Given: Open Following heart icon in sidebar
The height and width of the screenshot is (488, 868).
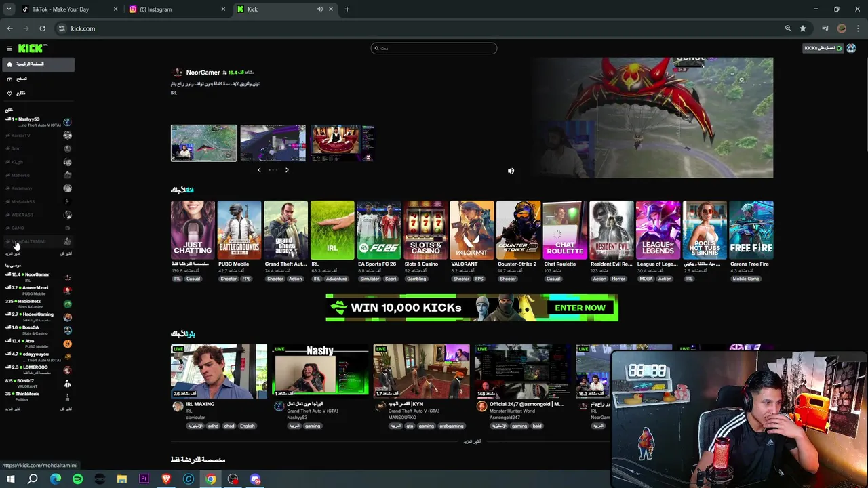Looking at the screenshot, I should click(9, 93).
